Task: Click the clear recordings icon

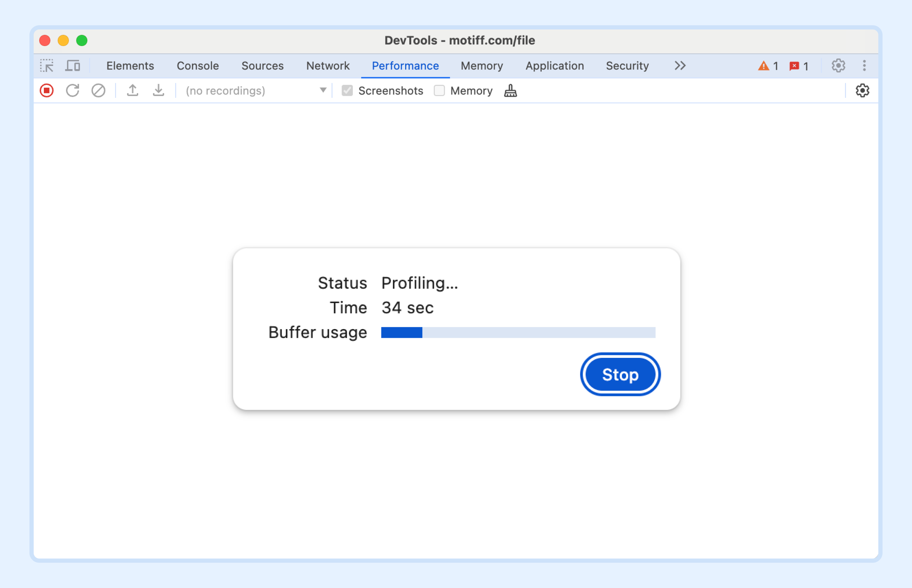Action: click(x=99, y=91)
